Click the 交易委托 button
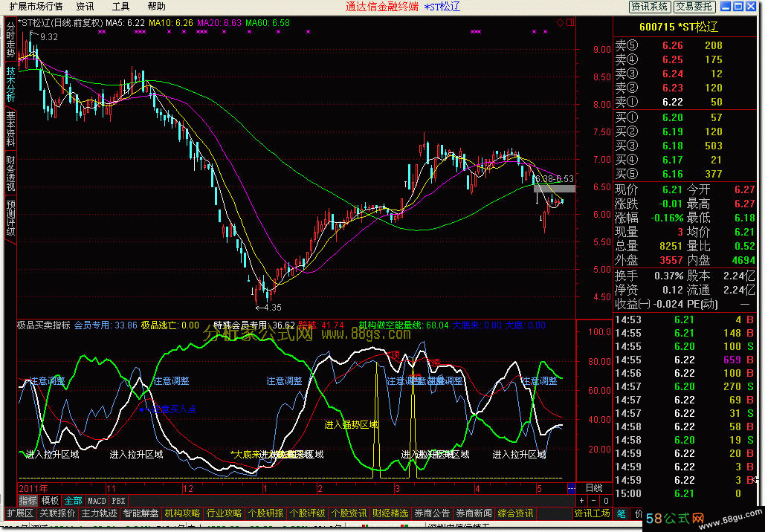Screen dimensions: 765x532 694,7
